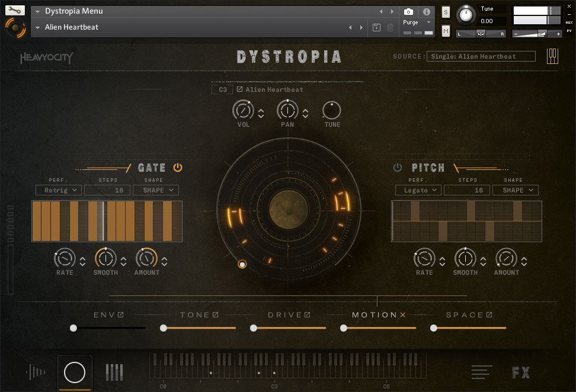Toggle the PITCH power button

point(398,168)
